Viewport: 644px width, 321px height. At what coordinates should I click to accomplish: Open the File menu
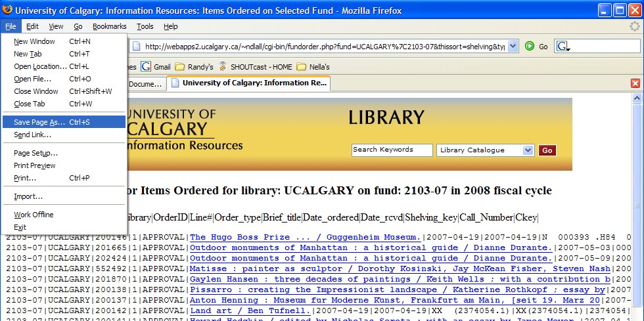pyautogui.click(x=11, y=26)
